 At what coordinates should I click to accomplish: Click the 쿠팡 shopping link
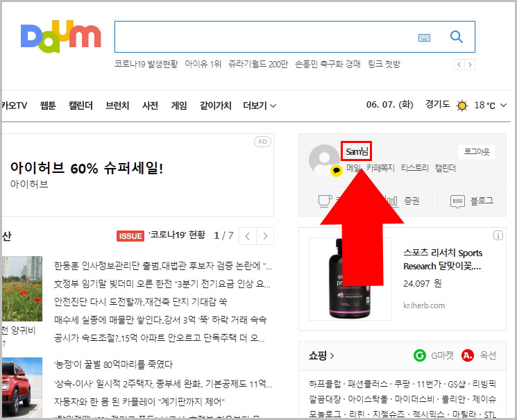402,384
